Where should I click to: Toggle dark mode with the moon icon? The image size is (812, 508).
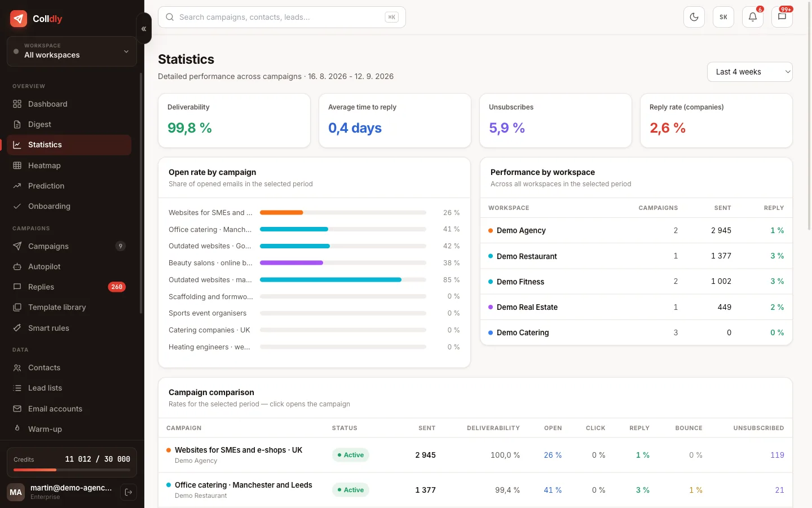694,17
